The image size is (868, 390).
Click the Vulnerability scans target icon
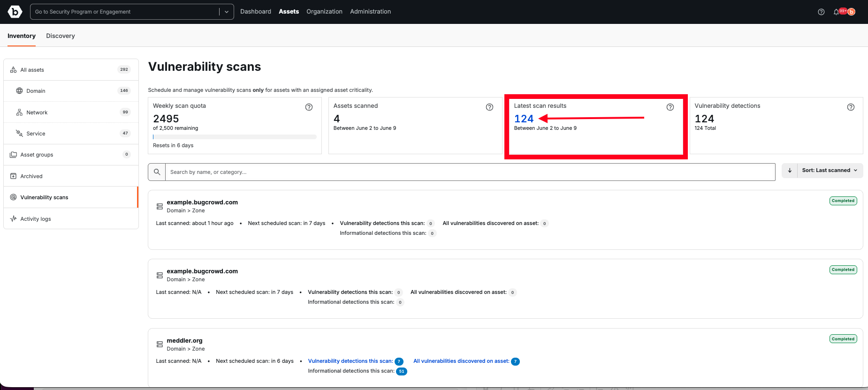click(14, 197)
